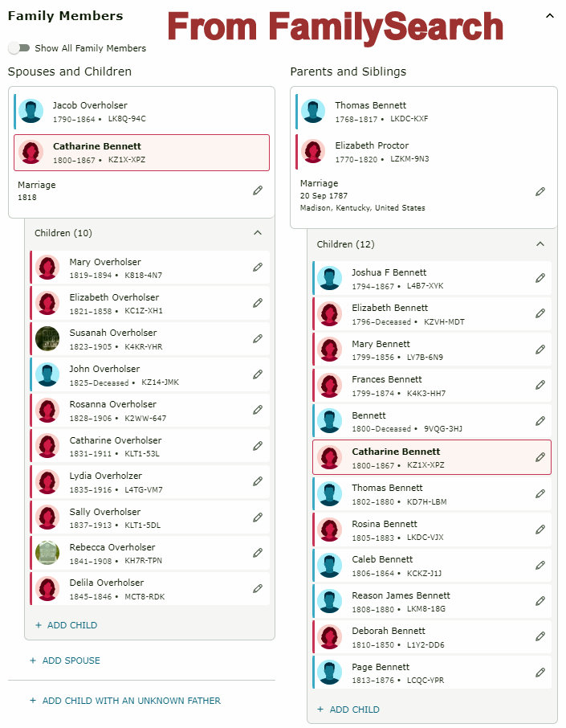Collapse the Children (10) list
The image size is (566, 728).
point(258,233)
